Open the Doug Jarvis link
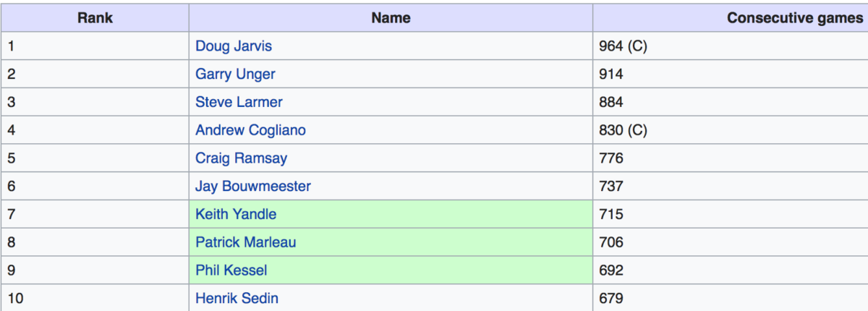This screenshot has width=868, height=311. pos(234,46)
